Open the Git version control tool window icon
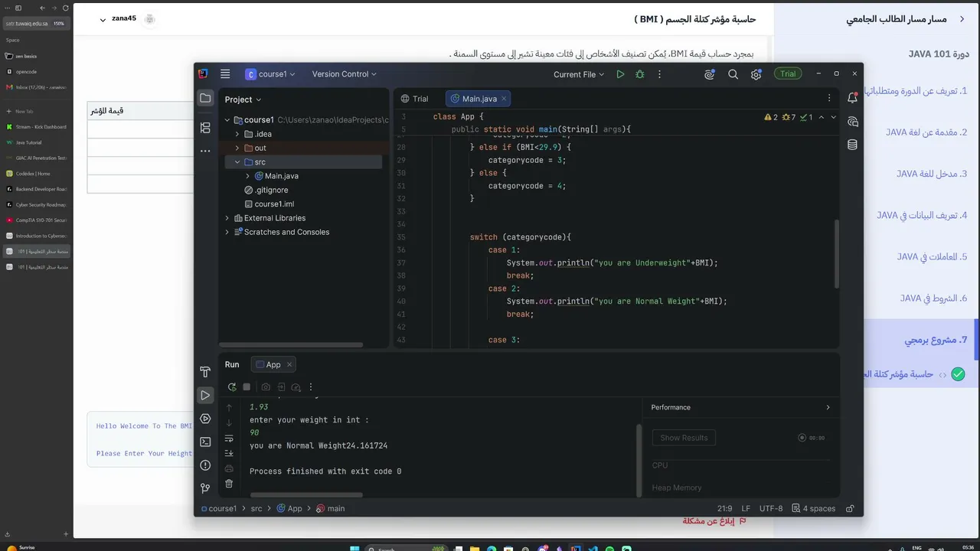 [205, 488]
